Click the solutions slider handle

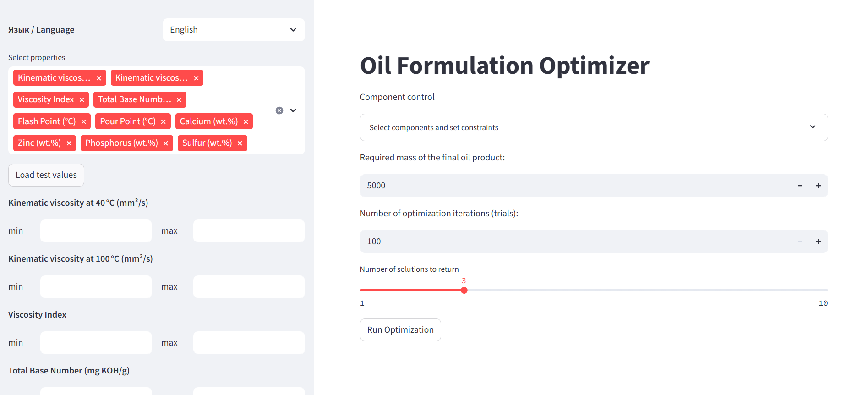pos(464,291)
